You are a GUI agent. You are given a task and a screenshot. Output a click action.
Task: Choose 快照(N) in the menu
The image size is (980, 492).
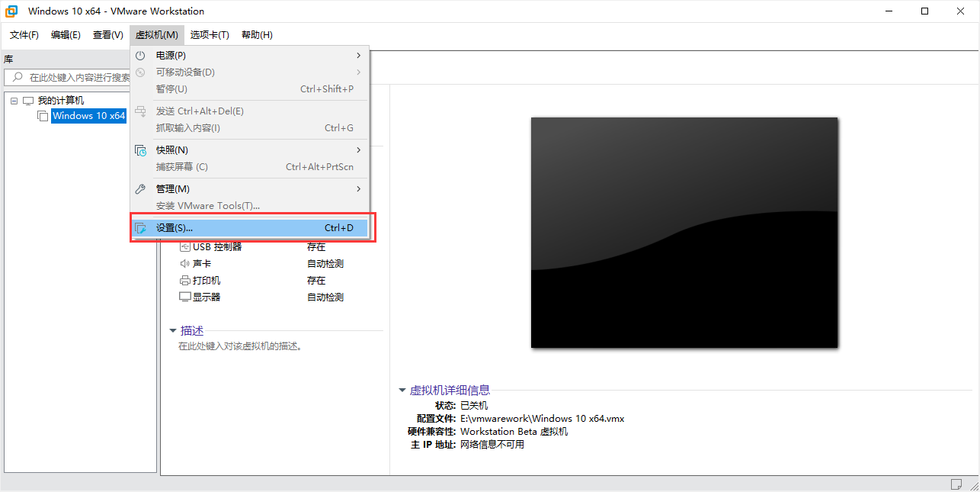(x=251, y=150)
